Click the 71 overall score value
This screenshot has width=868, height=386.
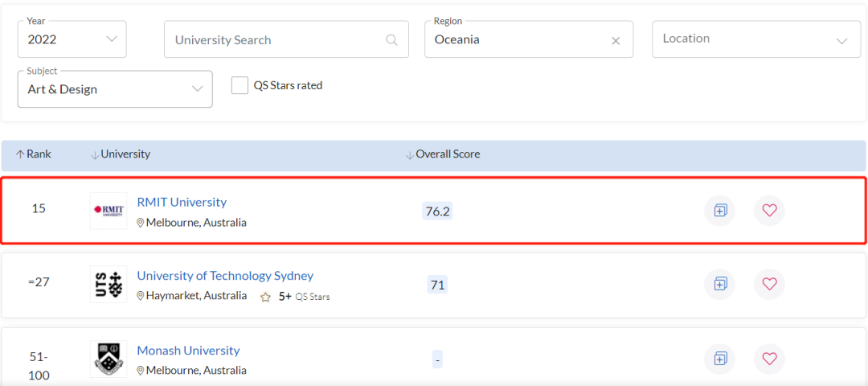pyautogui.click(x=437, y=285)
